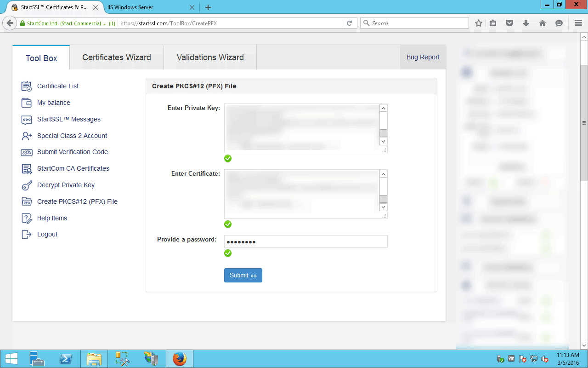Image resolution: width=588 pixels, height=368 pixels.
Task: Open Windows Start button
Action: 11,359
